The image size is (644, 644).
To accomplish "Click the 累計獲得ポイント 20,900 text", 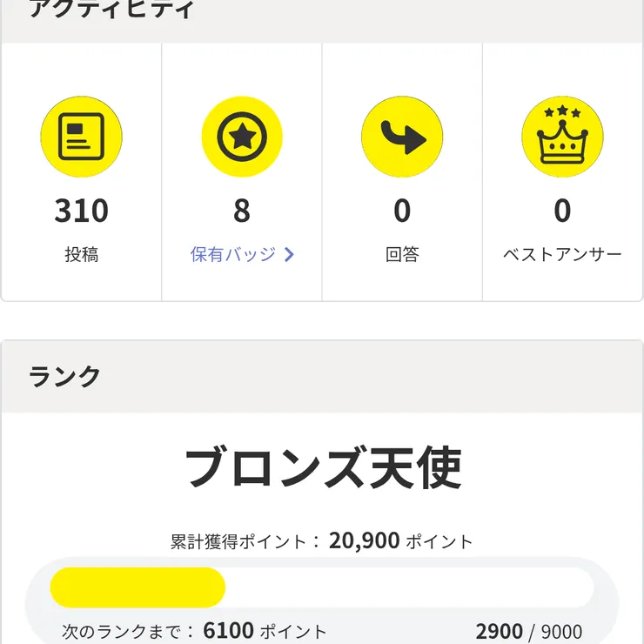I will coord(322,541).
